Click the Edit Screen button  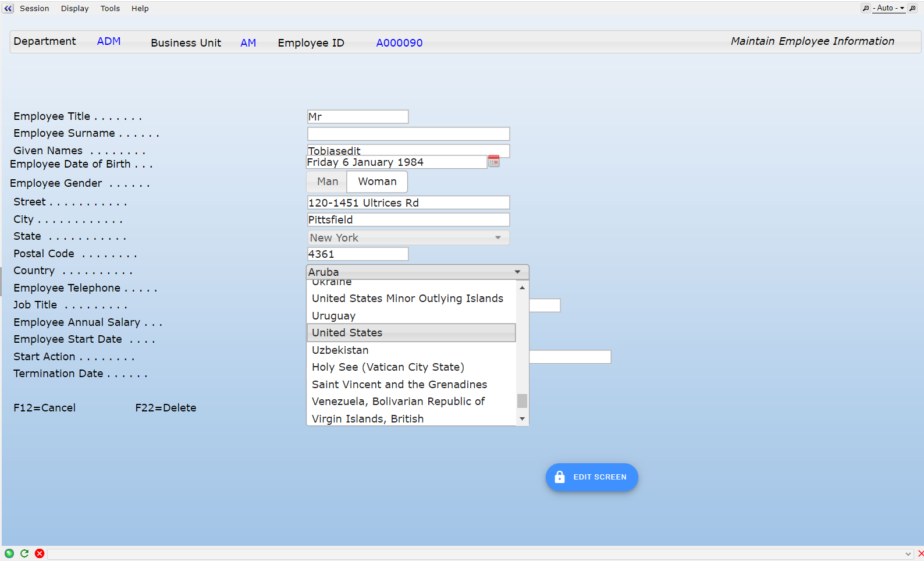coord(592,477)
